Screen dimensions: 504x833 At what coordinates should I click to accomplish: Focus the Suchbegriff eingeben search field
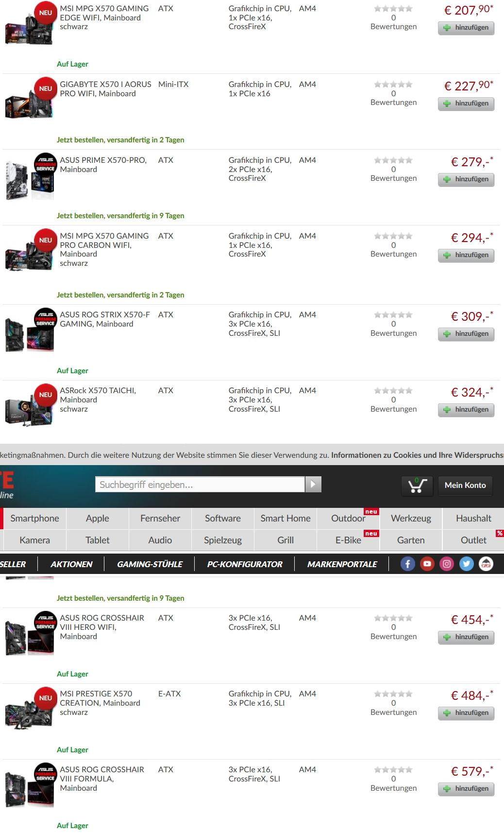tap(200, 485)
